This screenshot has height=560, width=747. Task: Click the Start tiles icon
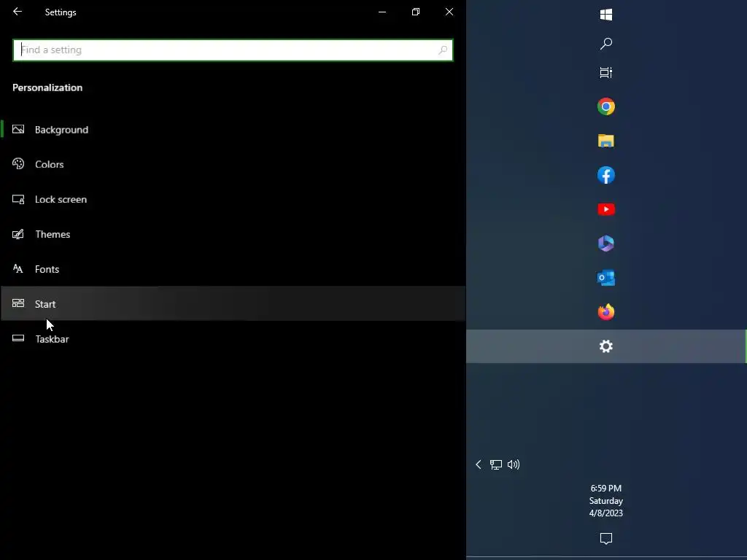click(x=18, y=303)
